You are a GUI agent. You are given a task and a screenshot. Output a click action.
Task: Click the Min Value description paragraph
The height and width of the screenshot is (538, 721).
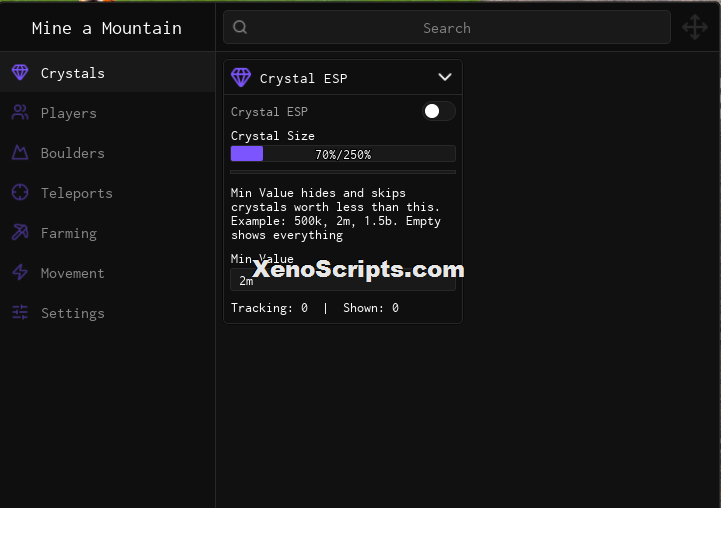point(336,214)
